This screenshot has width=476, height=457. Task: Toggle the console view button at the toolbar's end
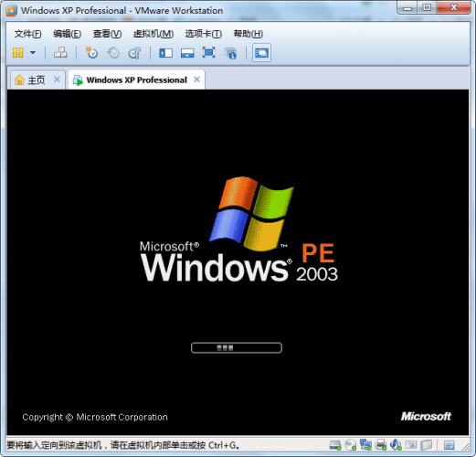[x=261, y=53]
